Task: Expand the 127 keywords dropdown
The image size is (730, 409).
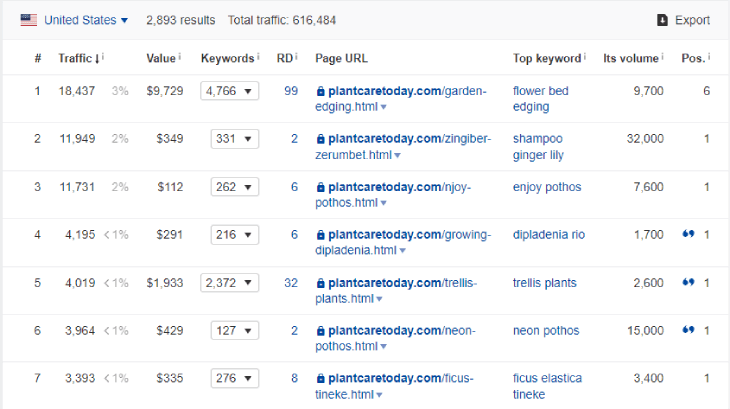Action: click(235, 331)
